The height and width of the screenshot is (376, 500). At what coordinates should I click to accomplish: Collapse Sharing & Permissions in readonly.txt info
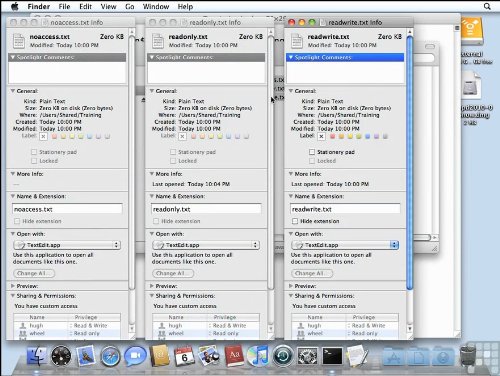152,296
